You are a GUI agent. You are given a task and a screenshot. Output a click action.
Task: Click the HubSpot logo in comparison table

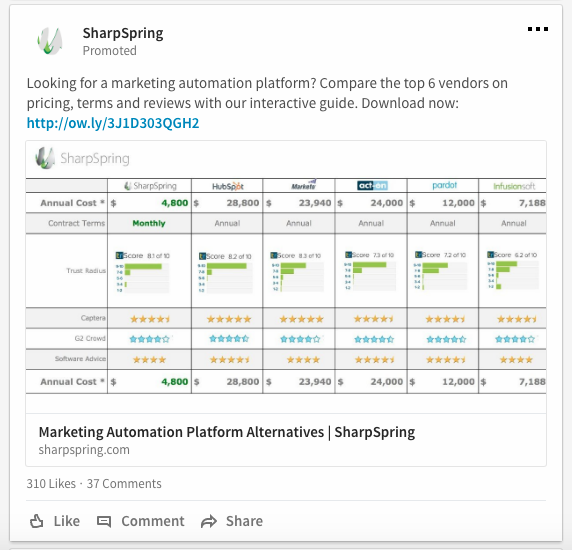[x=228, y=186]
